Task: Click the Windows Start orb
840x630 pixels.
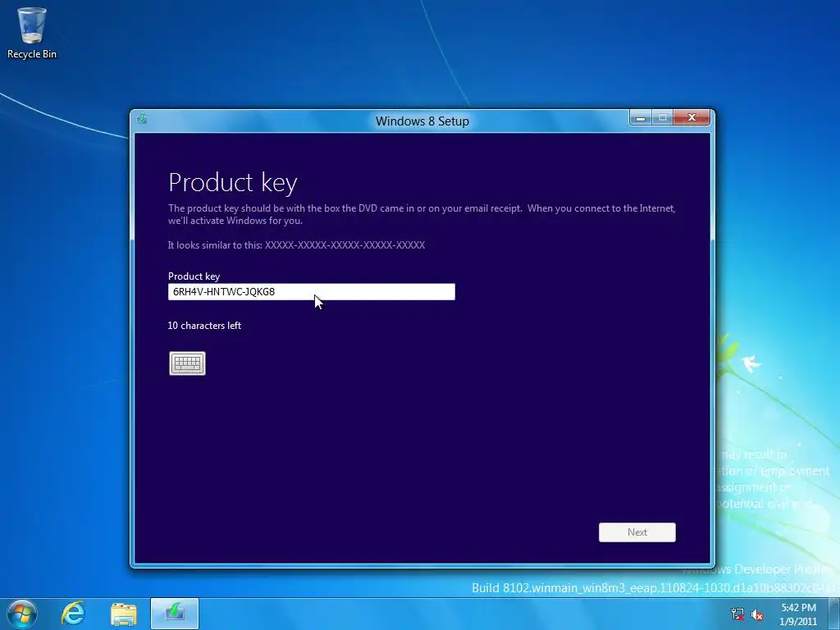Action: click(x=22, y=614)
